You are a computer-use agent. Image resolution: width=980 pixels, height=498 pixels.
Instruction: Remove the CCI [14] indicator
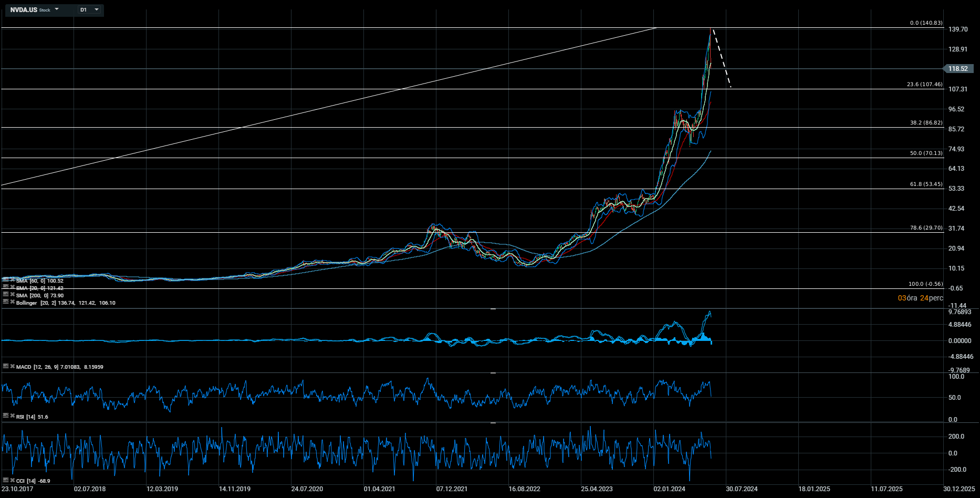tap(13, 480)
